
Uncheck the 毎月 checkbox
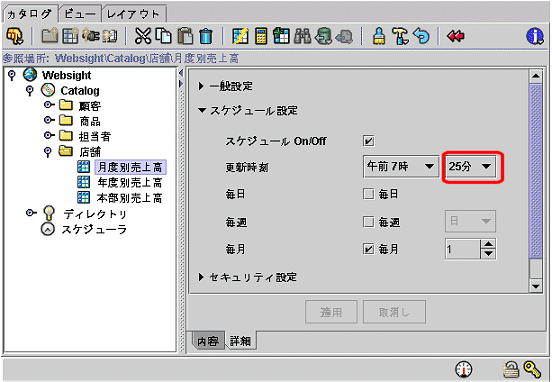[369, 249]
